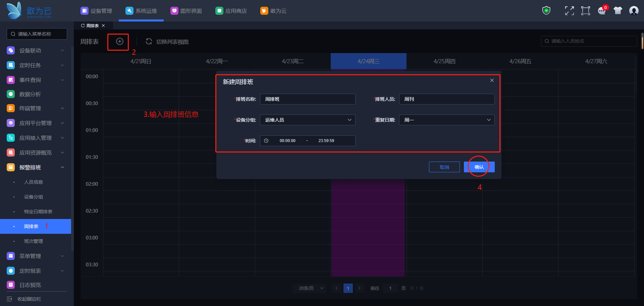Collapse the 报警排班 sidebar menu
This screenshot has width=644, height=306.
click(x=62, y=167)
